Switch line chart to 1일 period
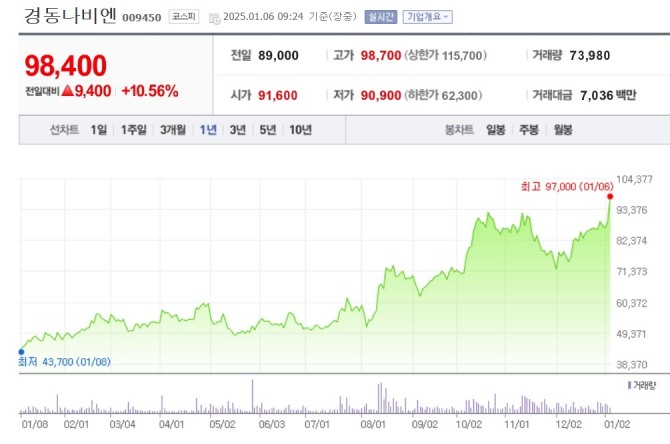 pyautogui.click(x=98, y=129)
